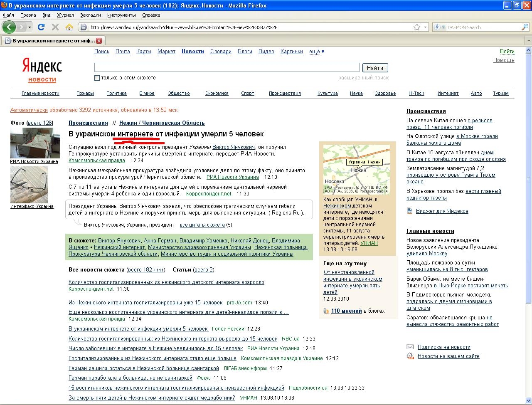Open 'Автоматически' link in status line
The width and height of the screenshot is (532, 405).
click(x=29, y=110)
